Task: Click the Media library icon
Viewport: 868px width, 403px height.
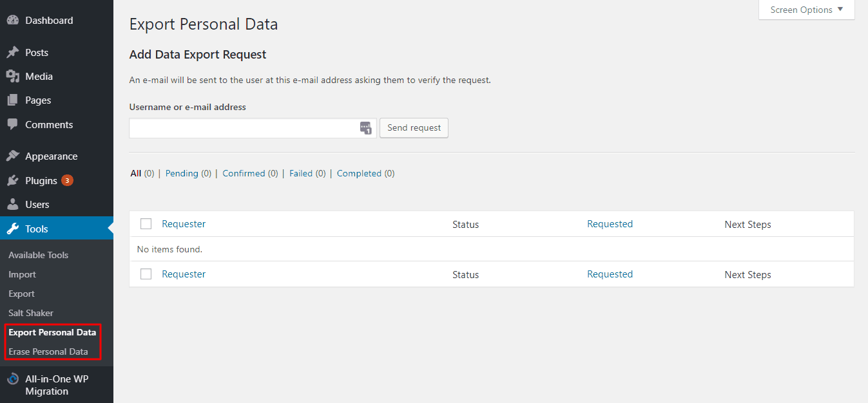Action: [x=12, y=77]
